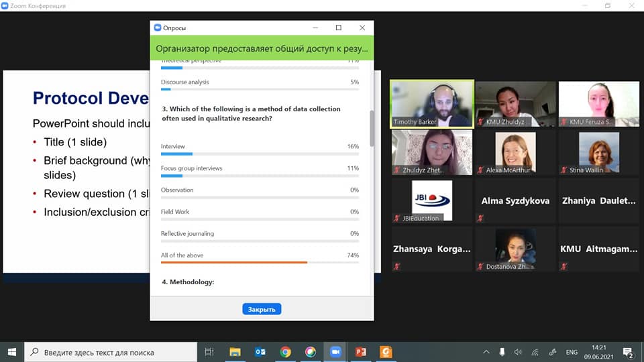Open Outlook from the taskbar
The image size is (644, 362).
(x=260, y=352)
